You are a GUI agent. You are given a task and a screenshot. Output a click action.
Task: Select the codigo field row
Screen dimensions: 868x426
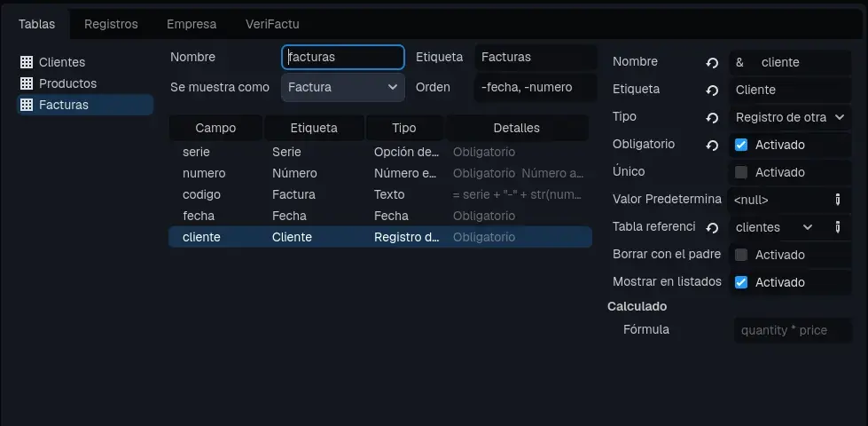[380, 194]
